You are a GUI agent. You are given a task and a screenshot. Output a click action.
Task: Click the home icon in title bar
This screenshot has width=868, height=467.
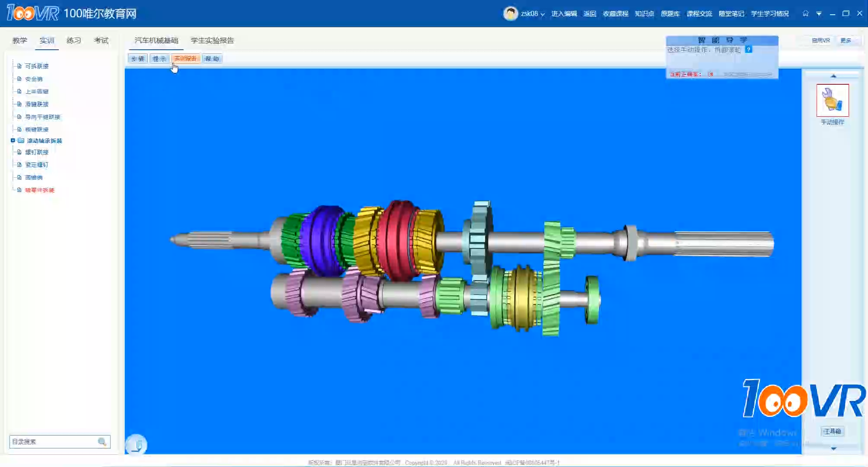click(805, 13)
